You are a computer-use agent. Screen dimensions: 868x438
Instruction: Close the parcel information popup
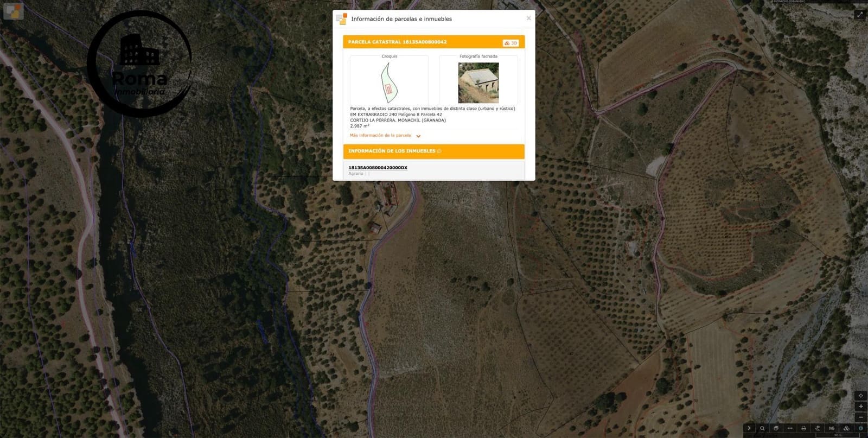528,18
